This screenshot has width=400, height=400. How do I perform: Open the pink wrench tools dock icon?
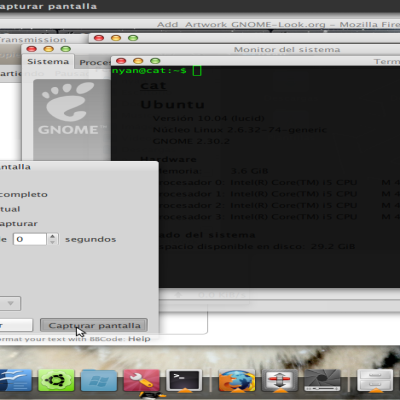141,380
